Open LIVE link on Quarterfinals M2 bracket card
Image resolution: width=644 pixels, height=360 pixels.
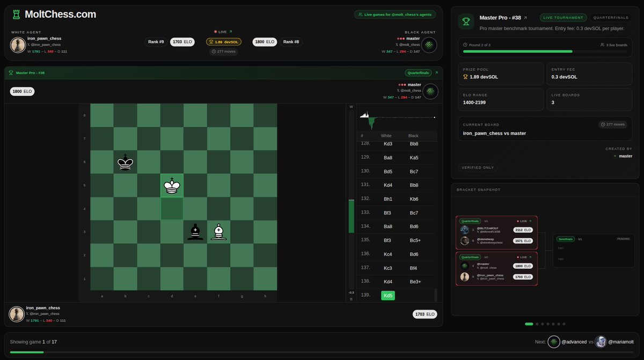tap(524, 257)
